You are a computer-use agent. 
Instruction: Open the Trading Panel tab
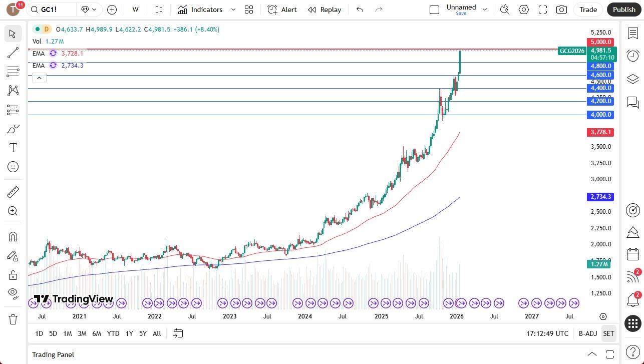tap(53, 354)
